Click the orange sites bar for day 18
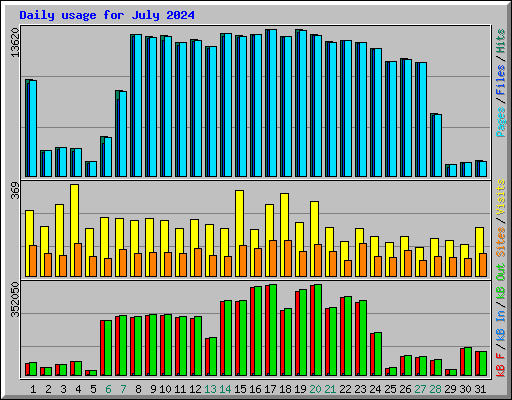Image resolution: width=512 pixels, height=400 pixels. point(288,258)
